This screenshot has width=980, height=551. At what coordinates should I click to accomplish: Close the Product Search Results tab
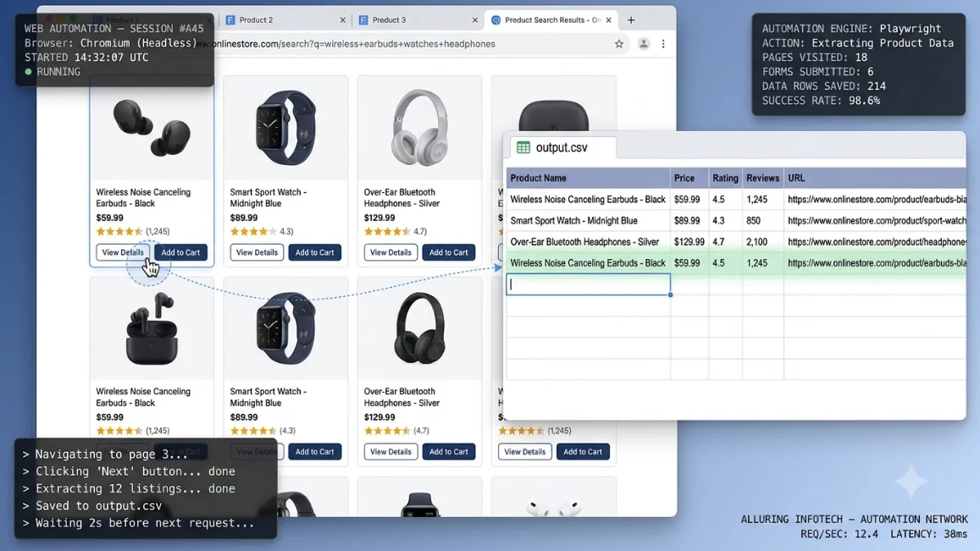point(609,20)
